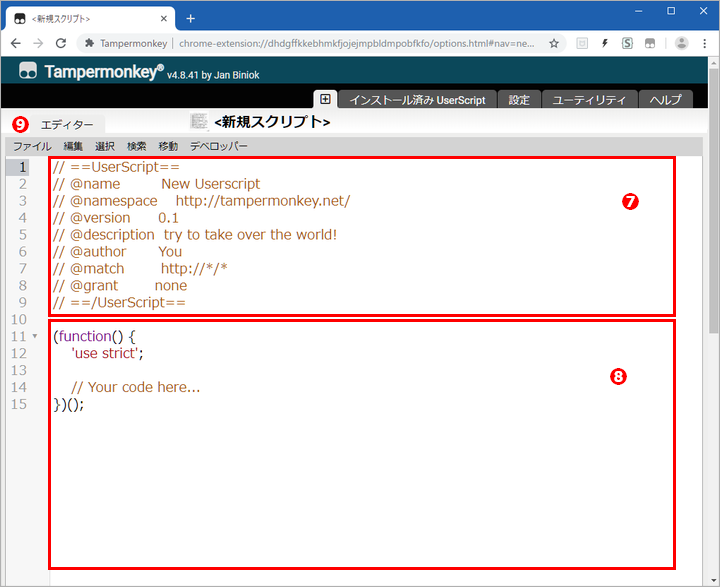Click the '// Your code here...' comment
Screen dimensions: 720x587
pos(135,387)
